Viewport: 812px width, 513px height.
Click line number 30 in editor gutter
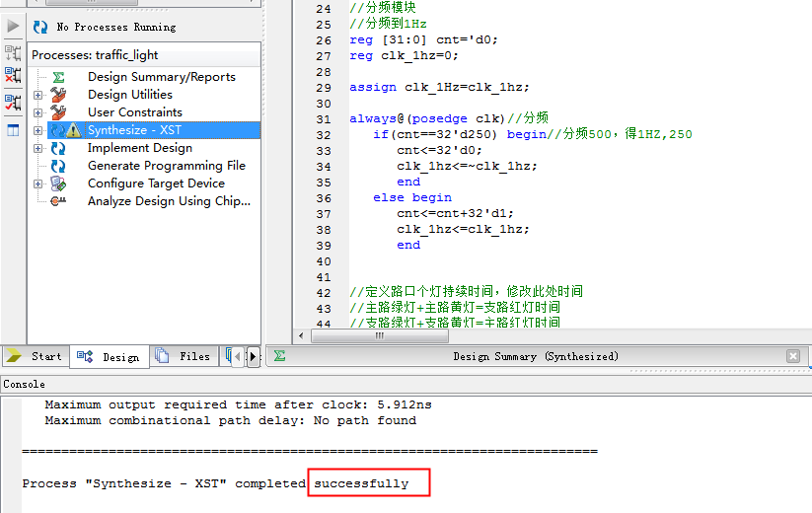point(324,104)
